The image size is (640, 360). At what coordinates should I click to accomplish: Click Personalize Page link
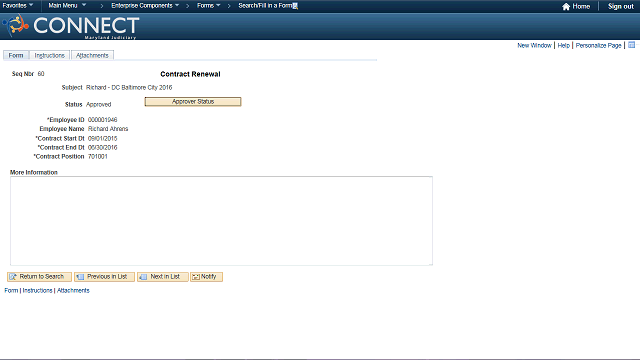[x=598, y=45]
